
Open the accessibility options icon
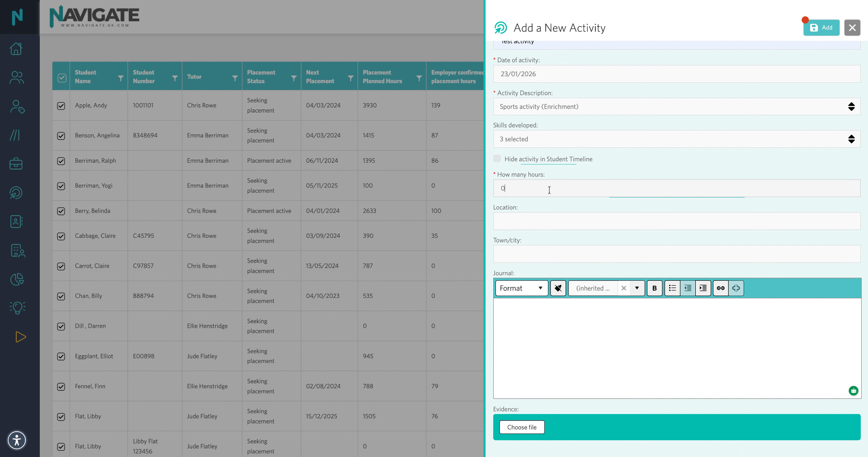pos(17,440)
